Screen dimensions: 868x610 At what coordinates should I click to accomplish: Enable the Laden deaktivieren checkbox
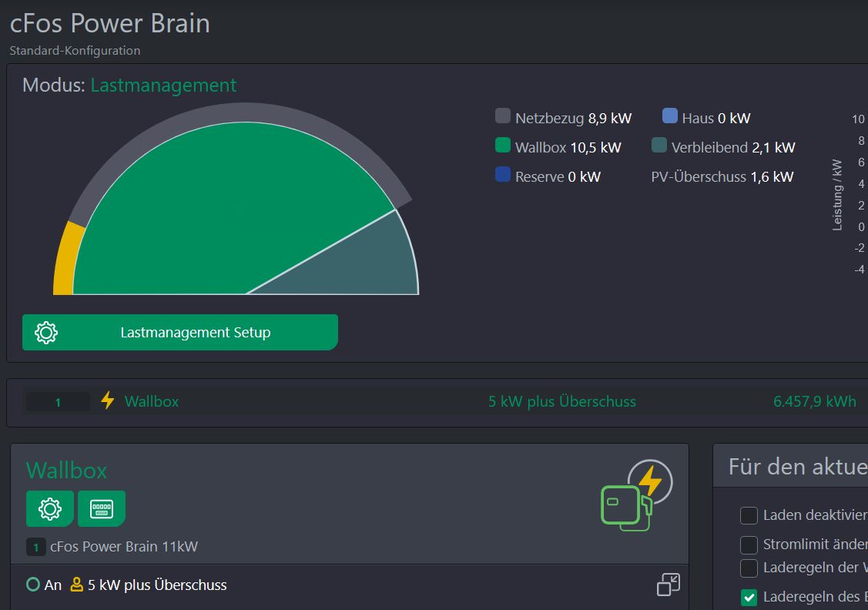[x=749, y=515]
